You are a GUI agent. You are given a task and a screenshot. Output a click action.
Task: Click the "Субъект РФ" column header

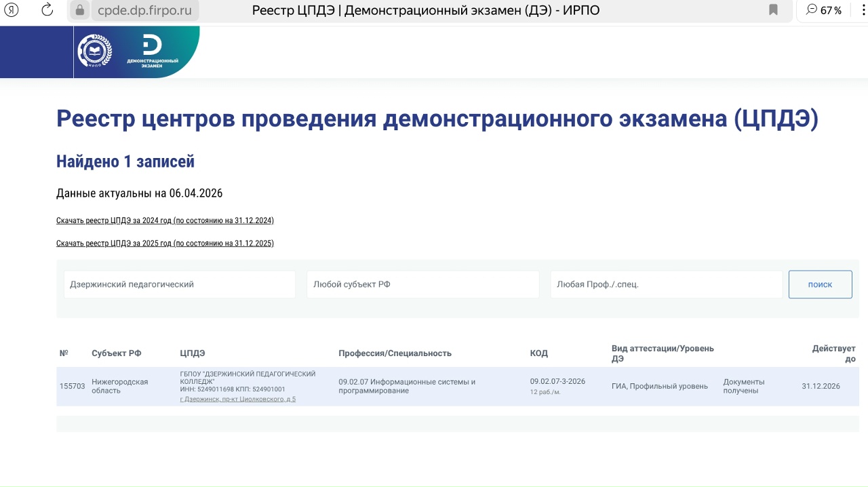[116, 353]
